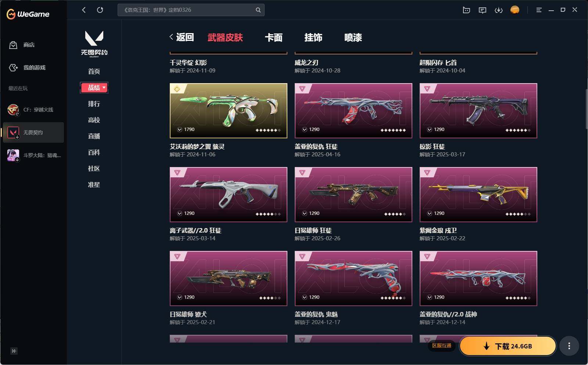Viewport: 588px width, 365px height.
Task: Click the search magnifier icon
Action: 258,10
